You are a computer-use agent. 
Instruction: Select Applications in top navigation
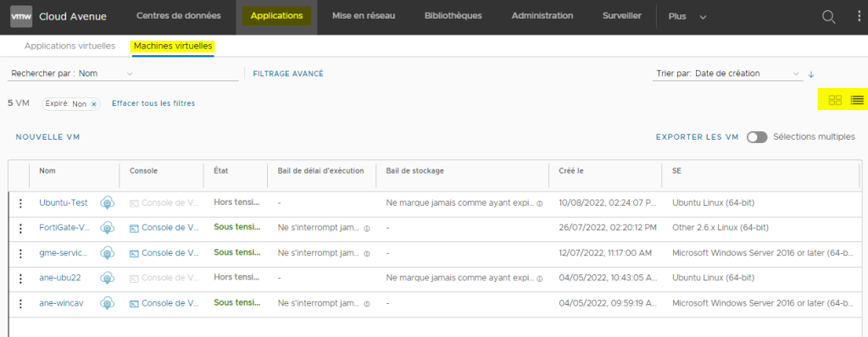pyautogui.click(x=277, y=15)
